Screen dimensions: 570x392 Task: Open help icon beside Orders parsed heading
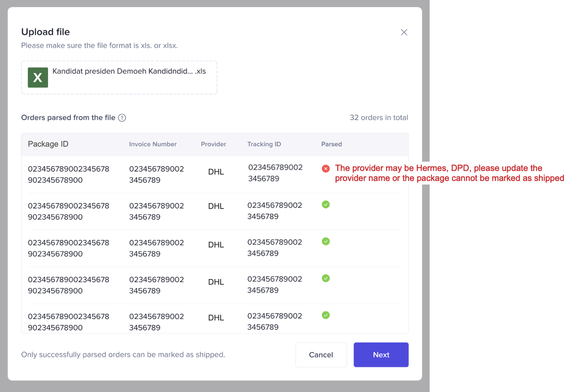122,118
